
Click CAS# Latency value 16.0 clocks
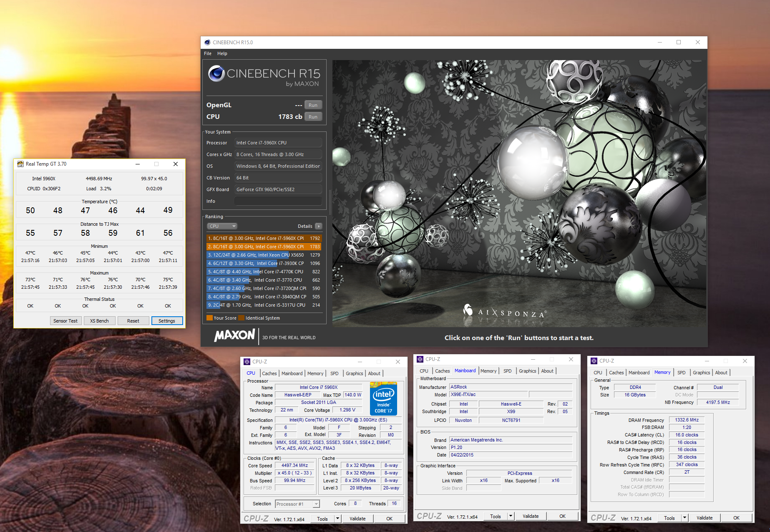click(687, 435)
